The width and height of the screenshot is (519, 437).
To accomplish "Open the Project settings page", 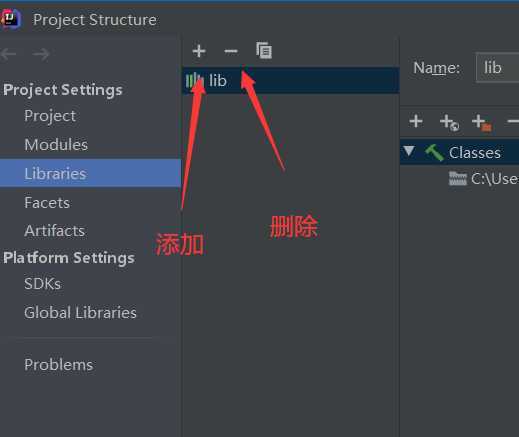I will click(x=50, y=116).
